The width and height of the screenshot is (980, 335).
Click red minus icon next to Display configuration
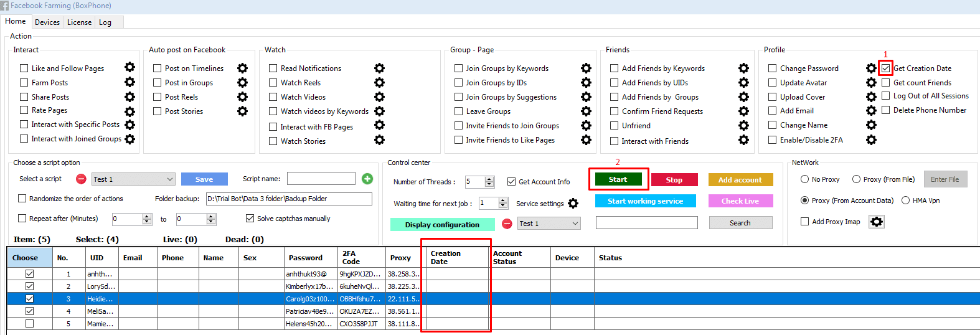tap(507, 224)
